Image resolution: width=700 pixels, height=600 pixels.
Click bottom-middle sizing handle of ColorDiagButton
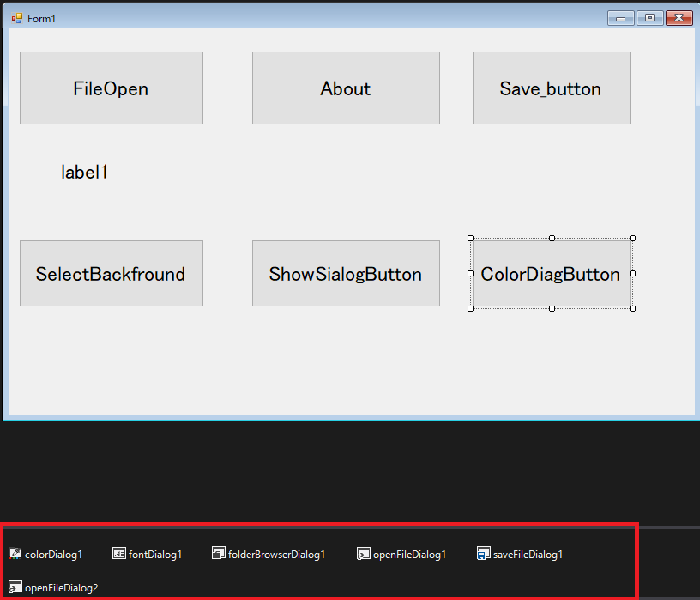point(552,309)
